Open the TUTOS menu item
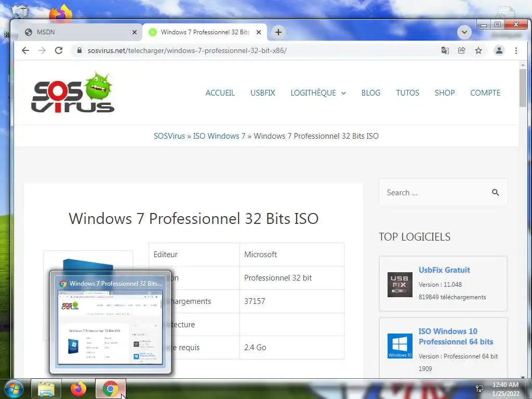This screenshot has height=399, width=532. point(407,92)
